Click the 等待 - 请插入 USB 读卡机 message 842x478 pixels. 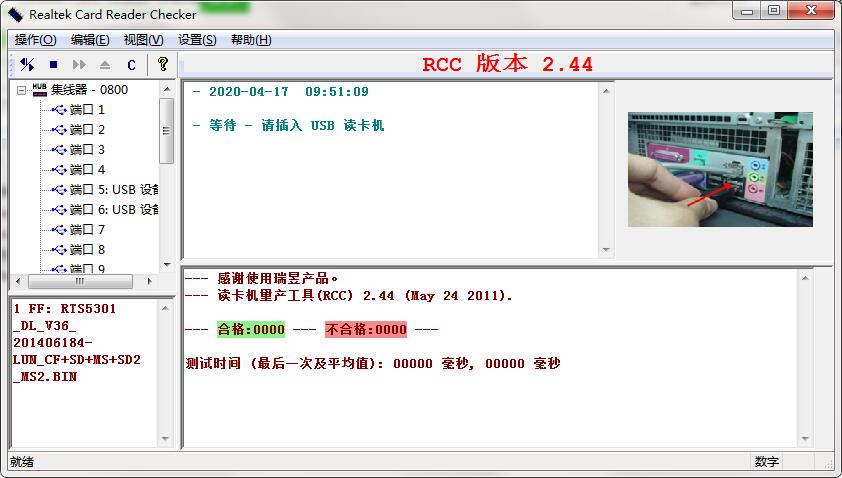pyautogui.click(x=288, y=126)
